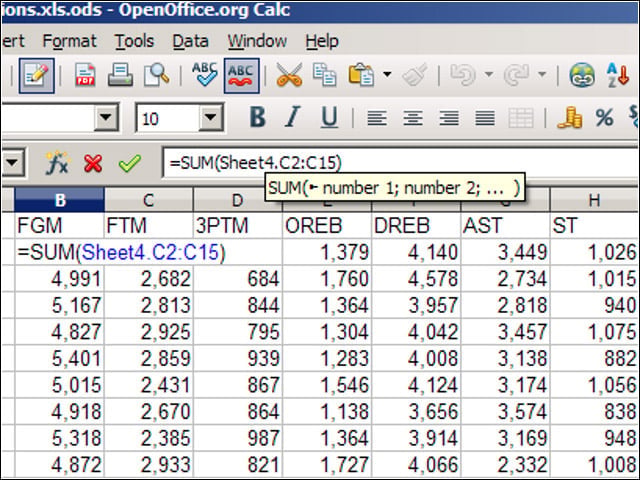Toggle Italic formatting
The image size is (640, 480).
tap(293, 118)
